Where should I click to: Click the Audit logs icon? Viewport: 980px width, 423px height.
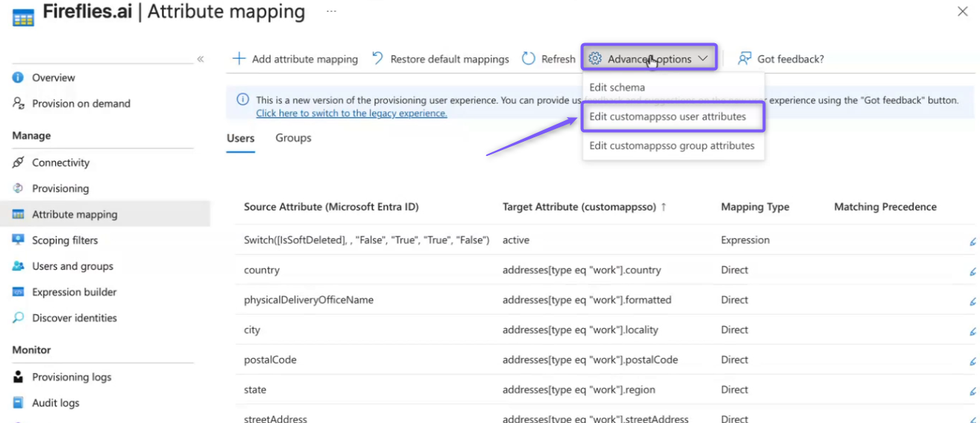pyautogui.click(x=18, y=403)
